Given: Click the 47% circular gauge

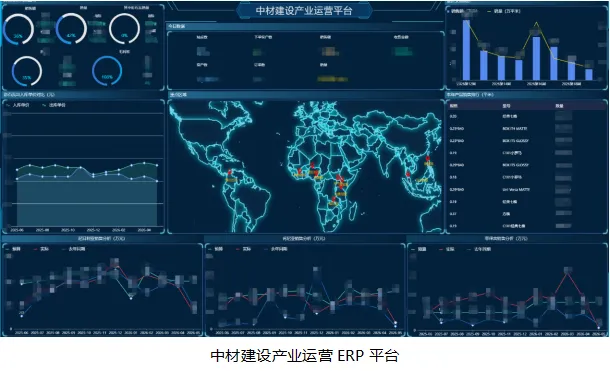Looking at the screenshot, I should pyautogui.click(x=71, y=29).
